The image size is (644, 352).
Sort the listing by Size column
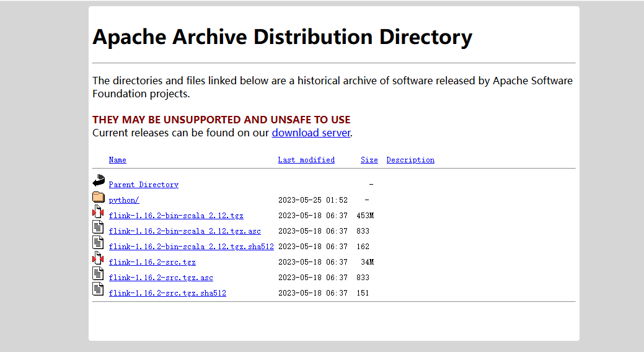point(369,160)
